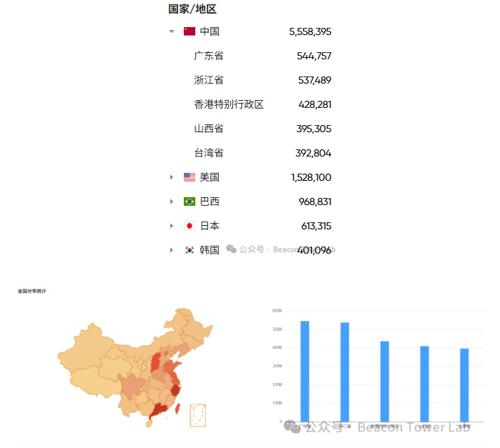The image size is (500, 448).
Task: Click the value 5,558,395
Action: pyautogui.click(x=310, y=31)
